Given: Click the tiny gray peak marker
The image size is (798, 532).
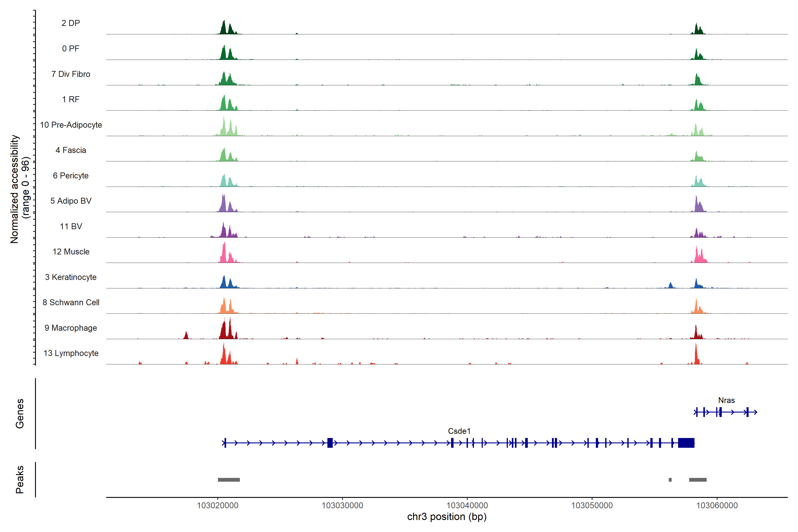Looking at the screenshot, I should point(670,480).
